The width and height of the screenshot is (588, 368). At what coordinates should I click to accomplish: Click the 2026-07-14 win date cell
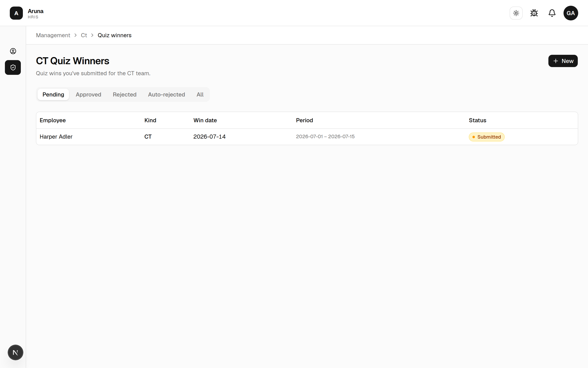(209, 137)
